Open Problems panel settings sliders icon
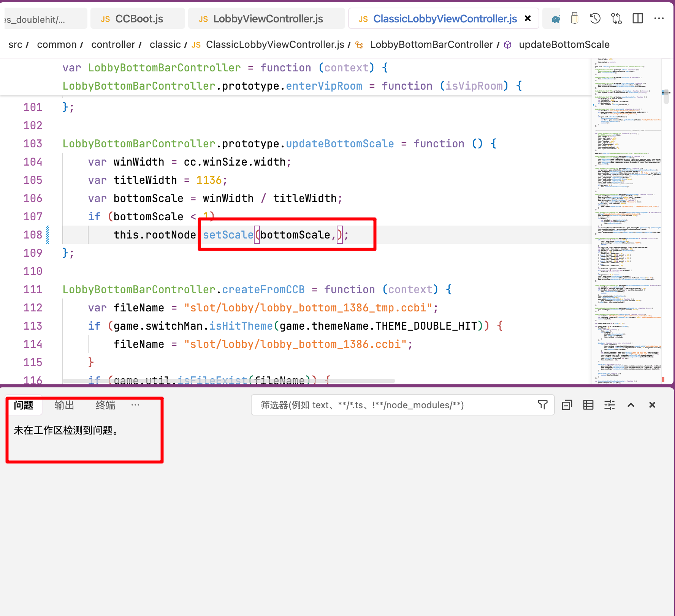The image size is (675, 616). coord(609,405)
